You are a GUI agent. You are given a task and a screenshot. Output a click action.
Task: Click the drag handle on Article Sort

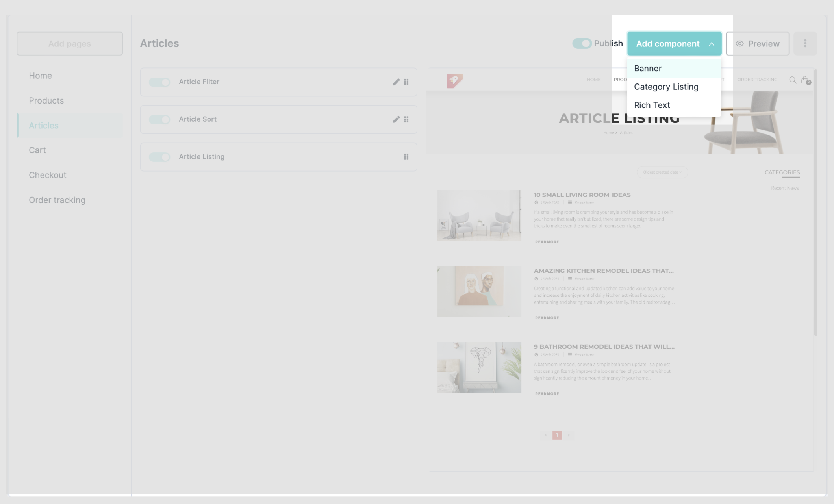[x=406, y=119]
